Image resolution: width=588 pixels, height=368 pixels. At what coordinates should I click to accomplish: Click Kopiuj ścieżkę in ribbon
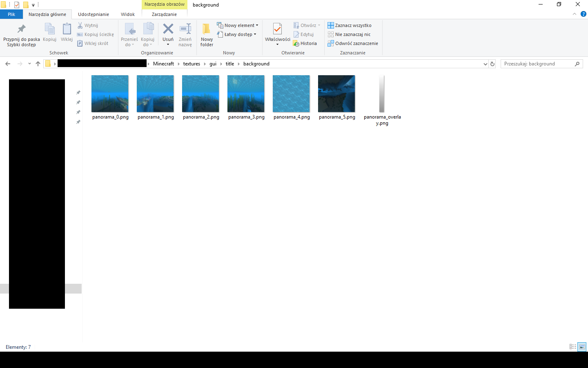(96, 34)
